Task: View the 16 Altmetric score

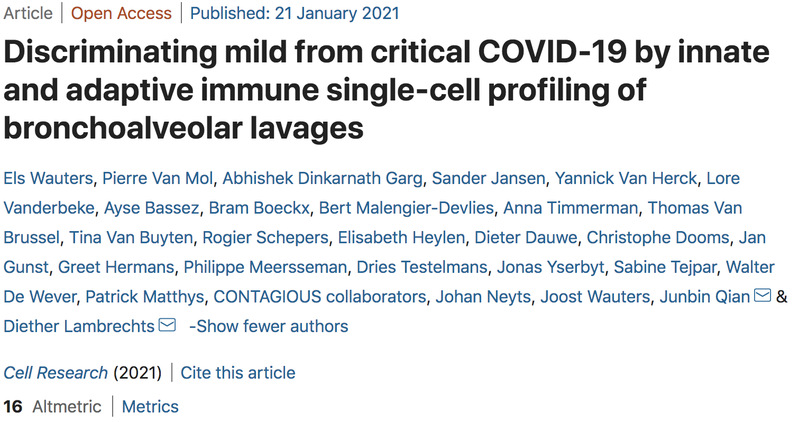Action: [51, 406]
